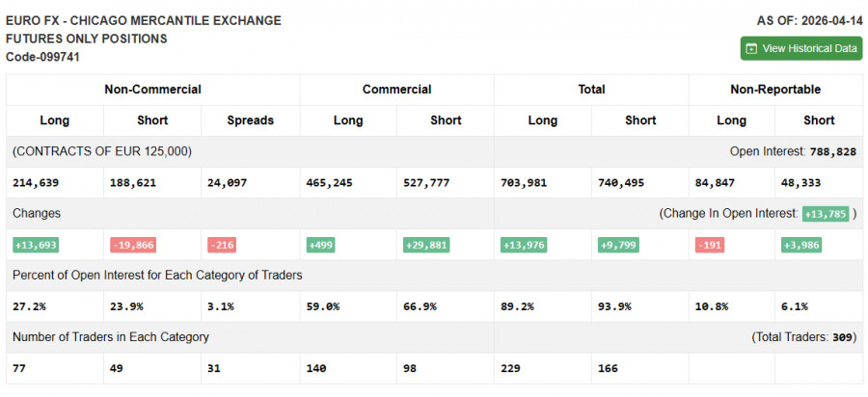Image resolution: width=868 pixels, height=397 pixels.
Task: Select the red -191 change badge
Action: pos(709,245)
